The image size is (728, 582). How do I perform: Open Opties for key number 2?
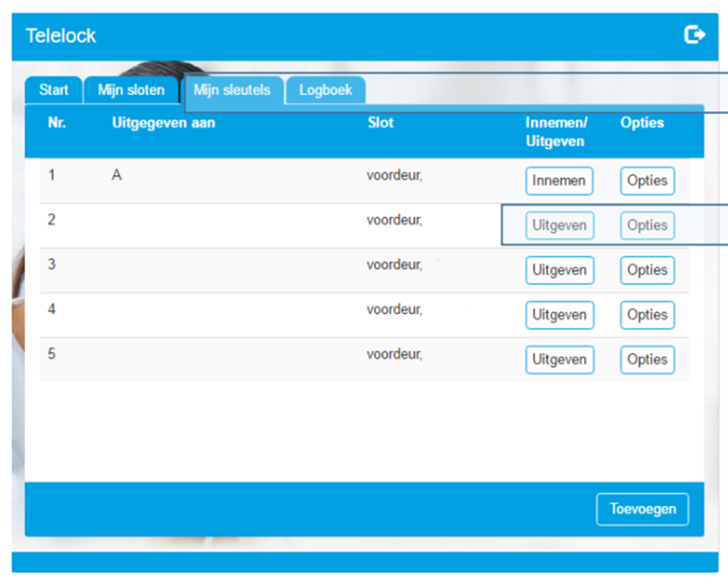(x=647, y=226)
